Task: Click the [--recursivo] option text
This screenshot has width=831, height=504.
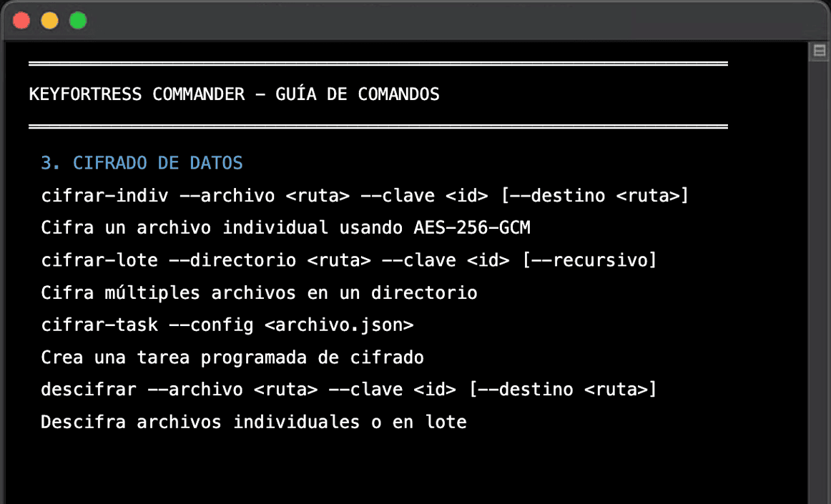Action: [x=589, y=260]
